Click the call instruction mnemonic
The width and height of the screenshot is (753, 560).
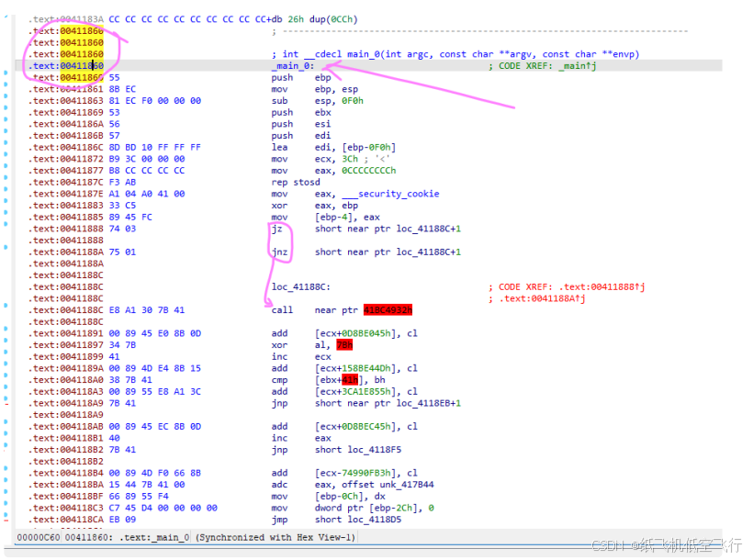point(282,310)
